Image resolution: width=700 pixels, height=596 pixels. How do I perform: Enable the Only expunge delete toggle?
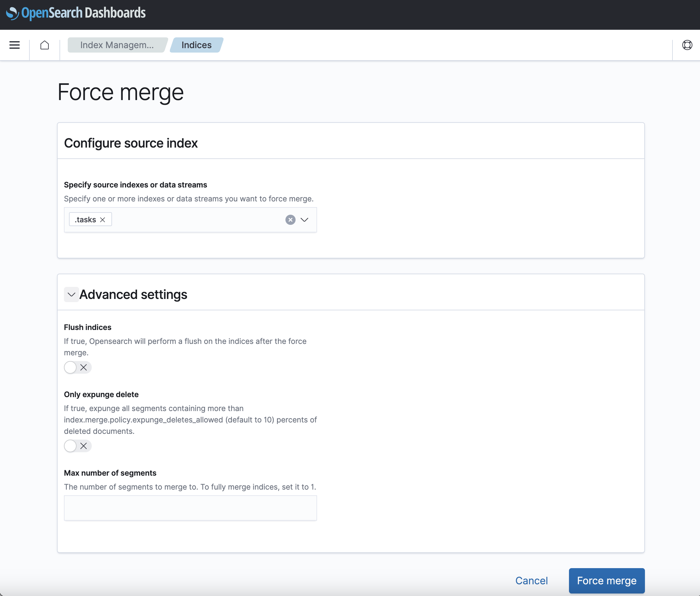point(70,446)
